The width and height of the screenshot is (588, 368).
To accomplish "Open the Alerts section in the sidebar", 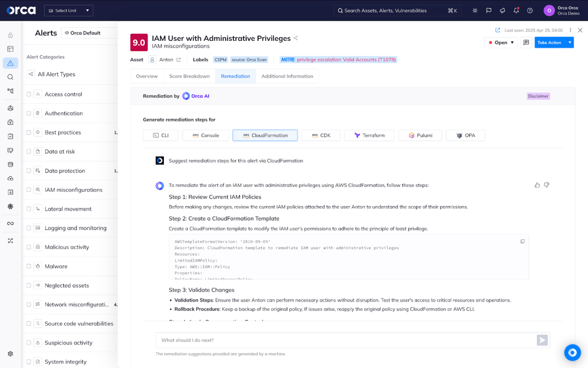I will 10,63.
